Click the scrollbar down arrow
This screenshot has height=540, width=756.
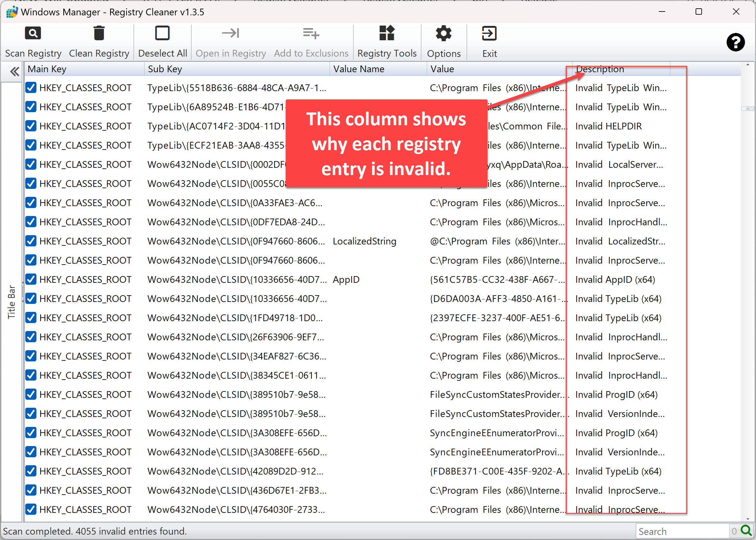click(748, 519)
